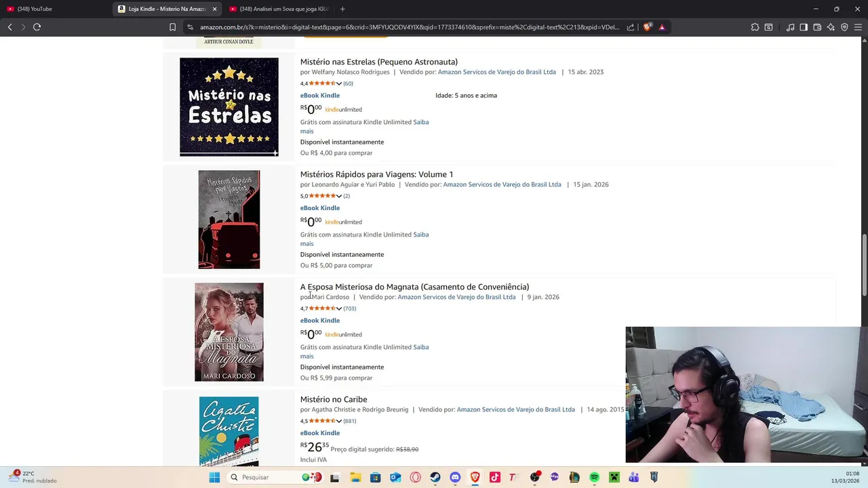This screenshot has height=488, width=868.
Task: Open Steam from the taskbar
Action: coord(435,477)
